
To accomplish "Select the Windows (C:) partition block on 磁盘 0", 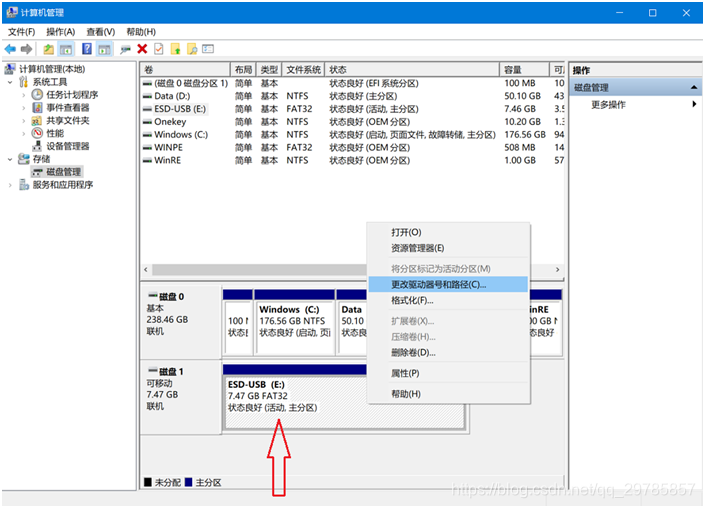I will pos(294,323).
